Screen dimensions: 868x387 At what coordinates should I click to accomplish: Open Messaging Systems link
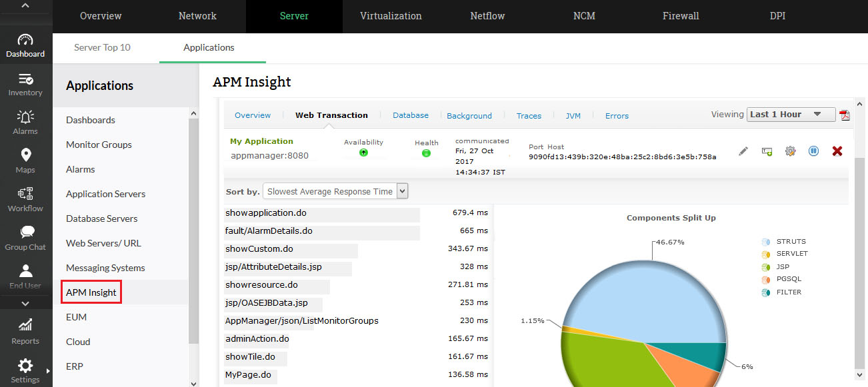tap(105, 268)
